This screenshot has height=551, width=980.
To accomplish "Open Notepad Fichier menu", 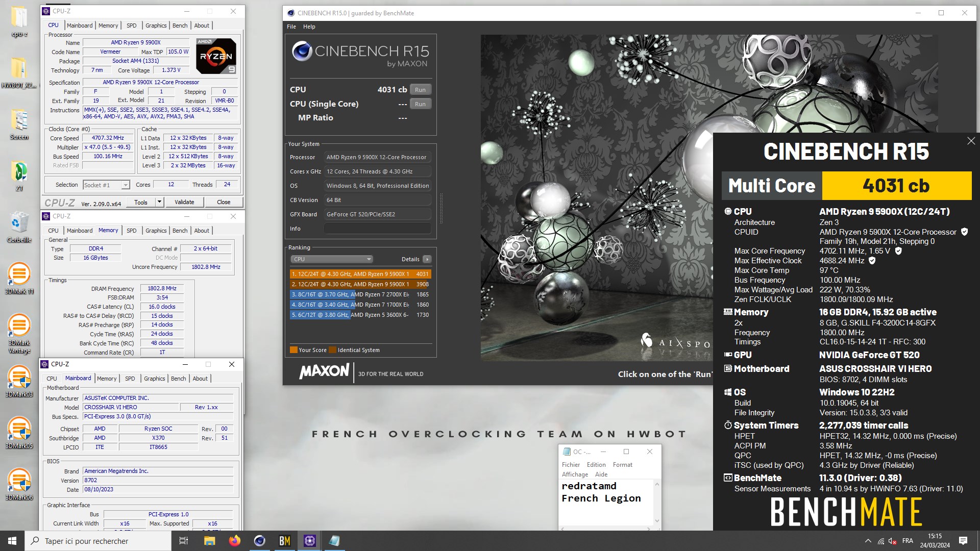I will click(571, 465).
